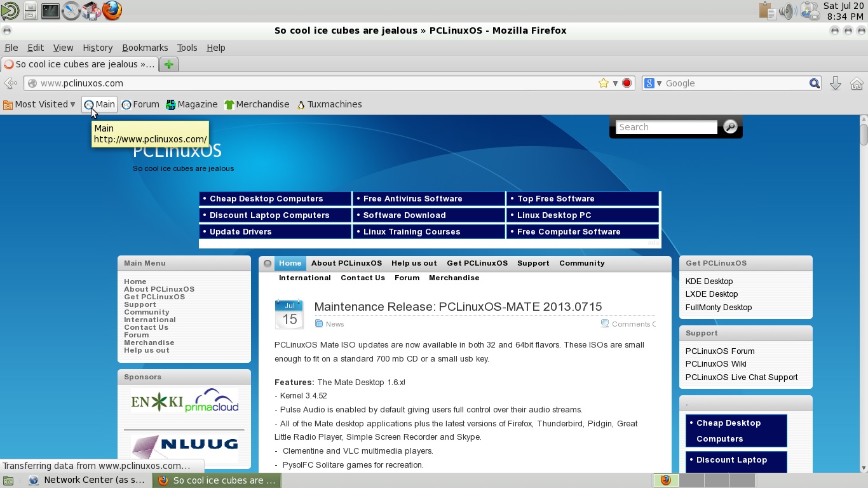Bookmark this page with the star

tap(604, 83)
